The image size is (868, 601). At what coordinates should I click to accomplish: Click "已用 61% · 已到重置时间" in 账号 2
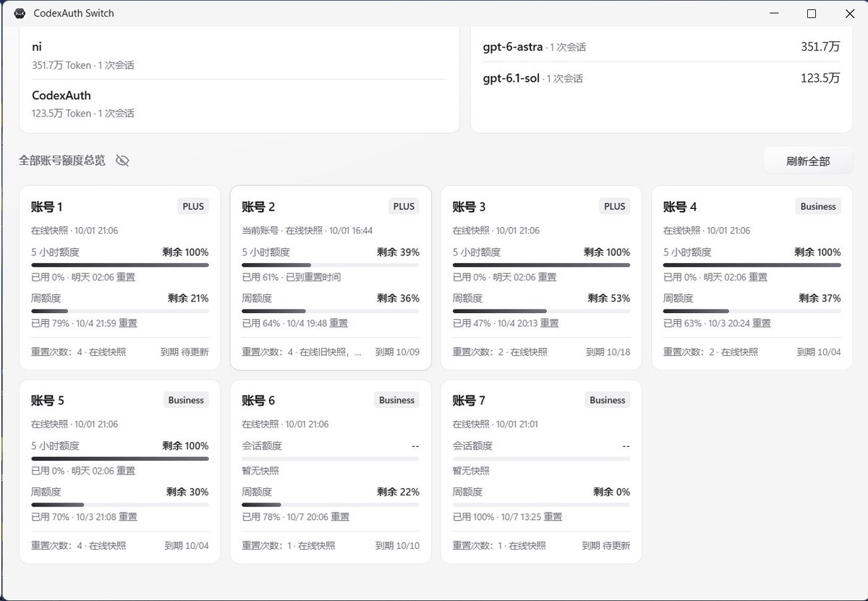pyautogui.click(x=292, y=277)
